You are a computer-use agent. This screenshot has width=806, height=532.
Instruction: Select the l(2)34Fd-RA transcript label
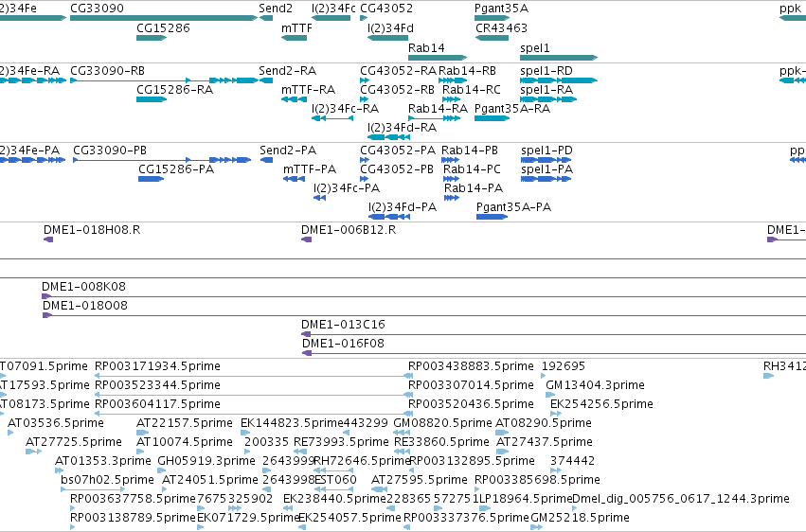point(402,128)
